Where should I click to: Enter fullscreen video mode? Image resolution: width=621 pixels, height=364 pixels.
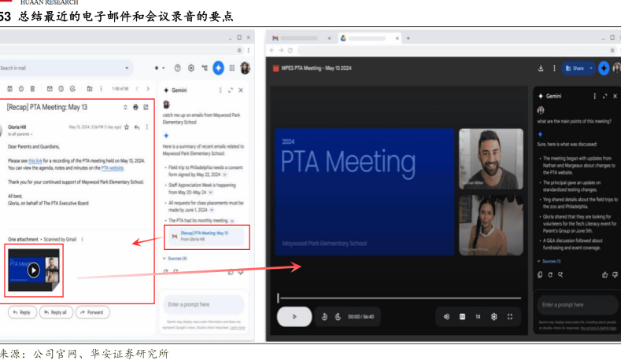pos(510,317)
